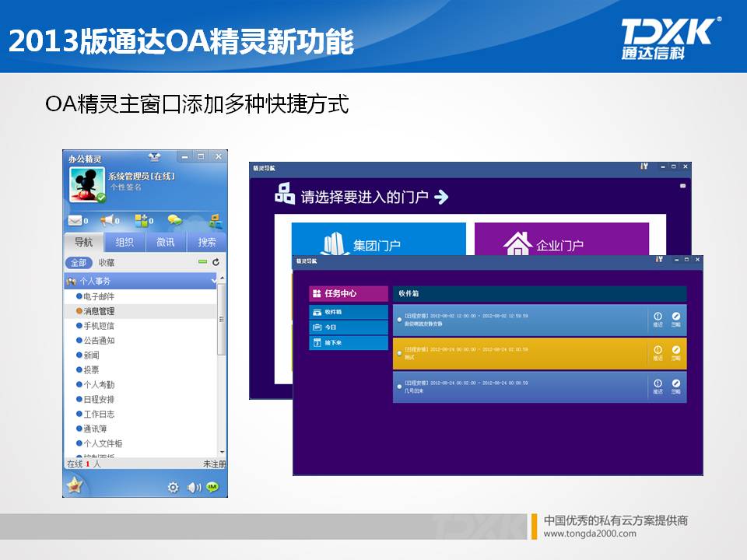Click the dismiss icon on first blue task
747x560 pixels.
(676, 319)
